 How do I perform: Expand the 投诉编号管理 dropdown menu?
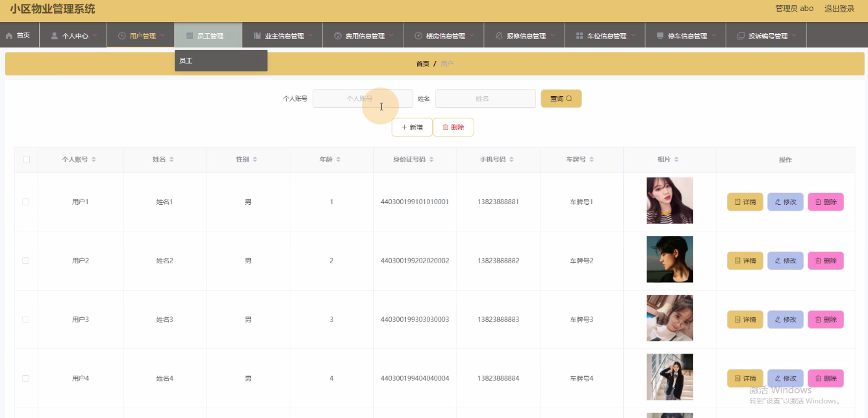(767, 36)
